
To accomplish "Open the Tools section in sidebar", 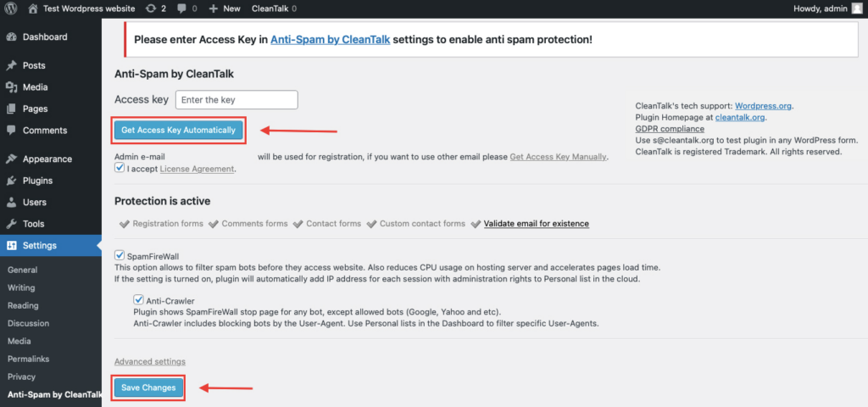I will click(33, 224).
